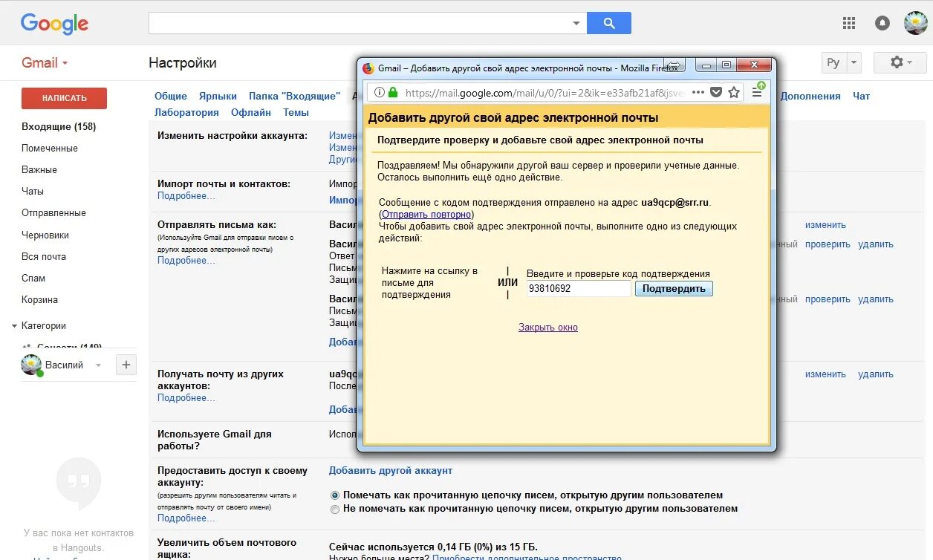Open the Вся почта folder
Viewport: 933px width, 560px height.
[x=44, y=256]
